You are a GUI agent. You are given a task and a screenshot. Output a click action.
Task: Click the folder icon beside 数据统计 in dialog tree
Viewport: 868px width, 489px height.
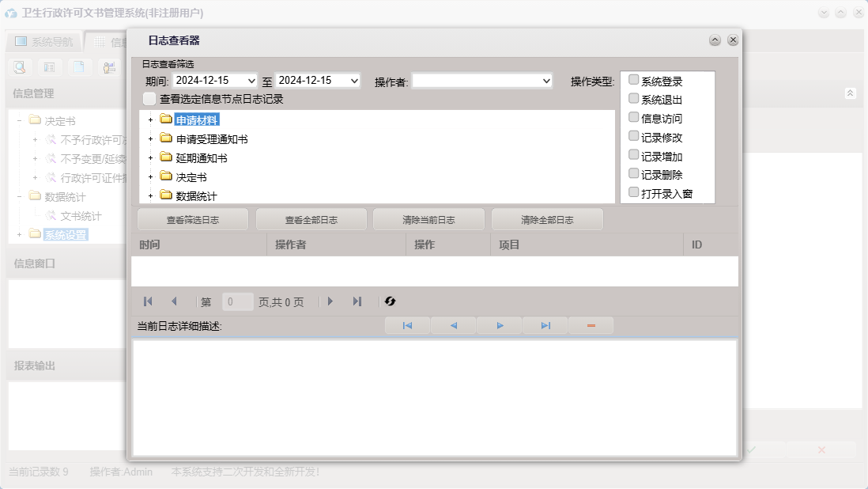[x=165, y=195]
